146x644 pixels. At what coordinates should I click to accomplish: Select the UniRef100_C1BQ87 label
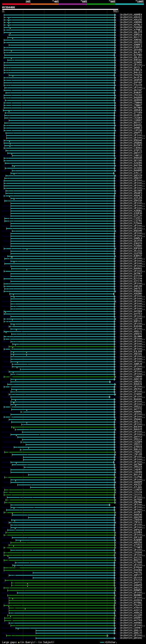(x=131, y=120)
